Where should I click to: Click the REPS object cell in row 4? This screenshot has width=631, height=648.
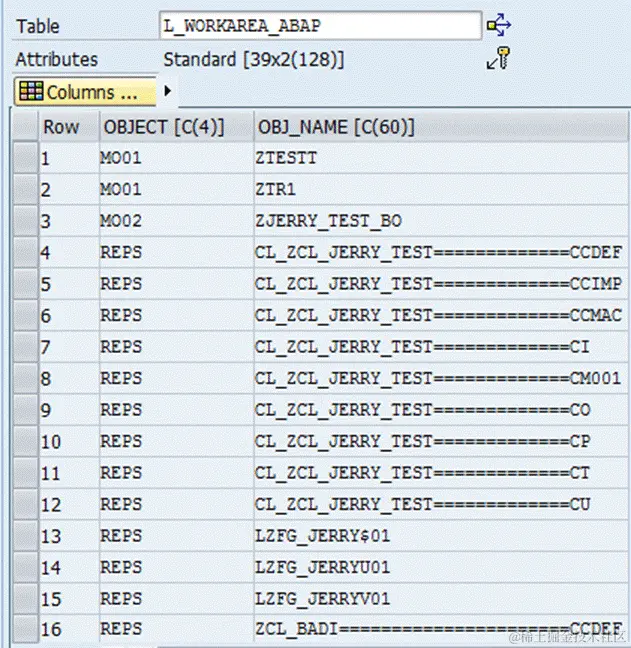176,252
